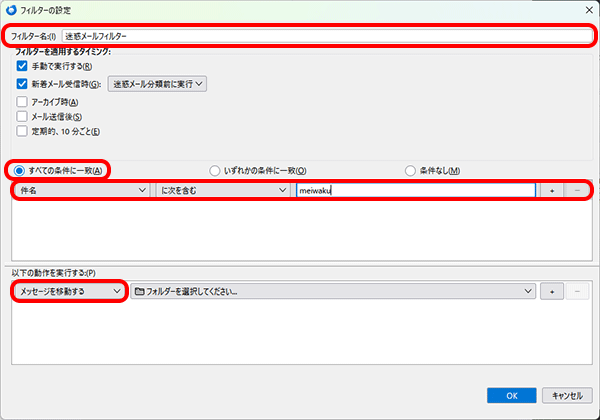Choose the 条件なし radio option
600x420 pixels.
tap(410, 170)
